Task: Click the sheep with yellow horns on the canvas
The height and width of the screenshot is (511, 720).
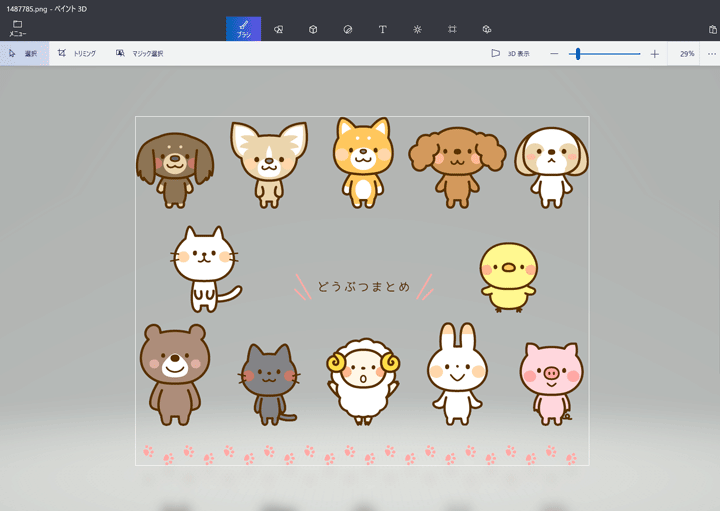Action: pyautogui.click(x=363, y=381)
